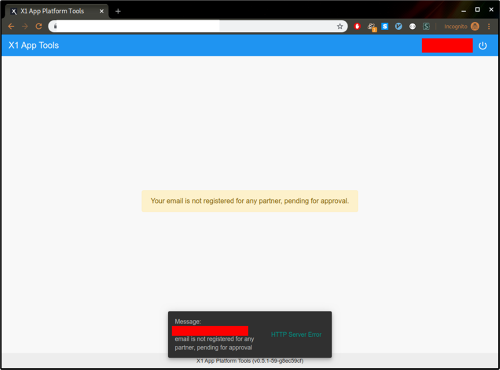Click the blue checkmark extension icon
This screenshot has height=370, width=500.
pyautogui.click(x=399, y=26)
